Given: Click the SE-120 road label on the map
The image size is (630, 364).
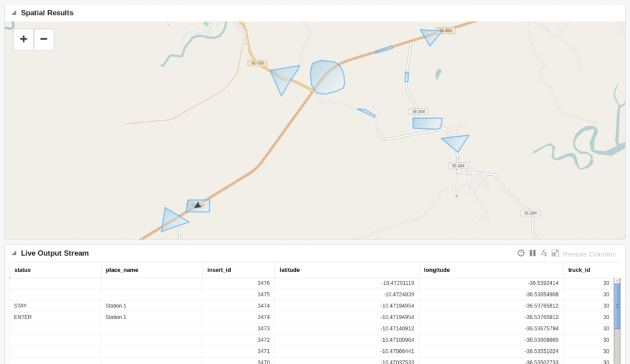Looking at the screenshot, I should click(257, 63).
